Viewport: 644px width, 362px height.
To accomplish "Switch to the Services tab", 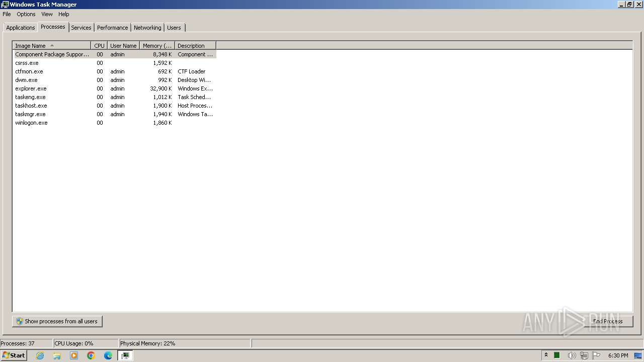I will click(81, 28).
